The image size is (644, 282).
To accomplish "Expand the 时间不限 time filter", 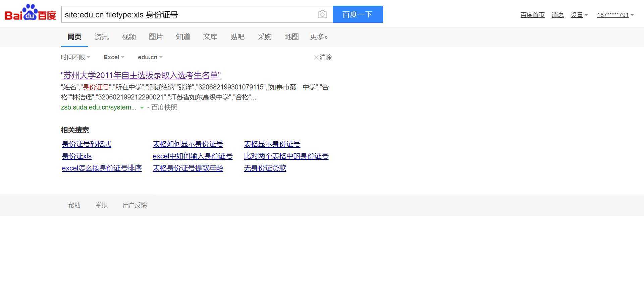I will [x=75, y=57].
